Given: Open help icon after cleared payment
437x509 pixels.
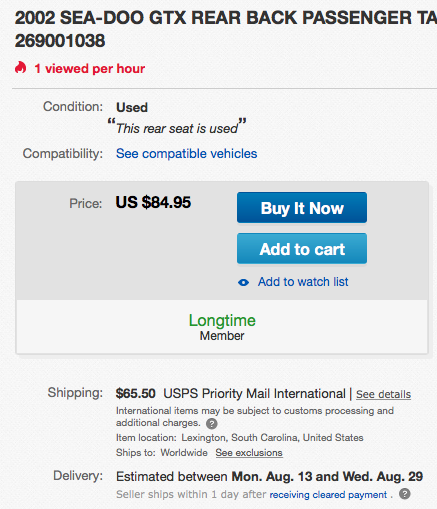Looking at the screenshot, I should click(x=405, y=494).
